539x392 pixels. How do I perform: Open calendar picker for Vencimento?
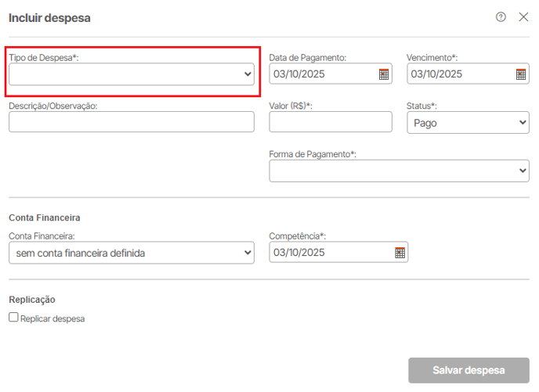(x=521, y=74)
